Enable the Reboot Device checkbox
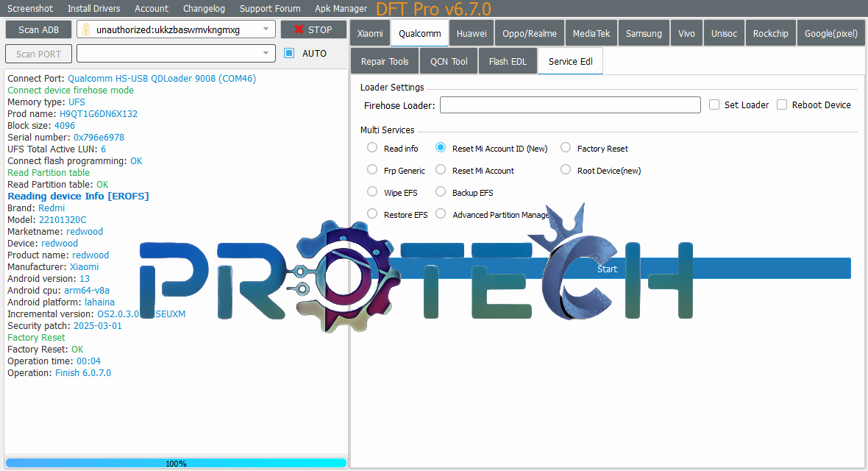This screenshot has height=471, width=868. tap(782, 105)
